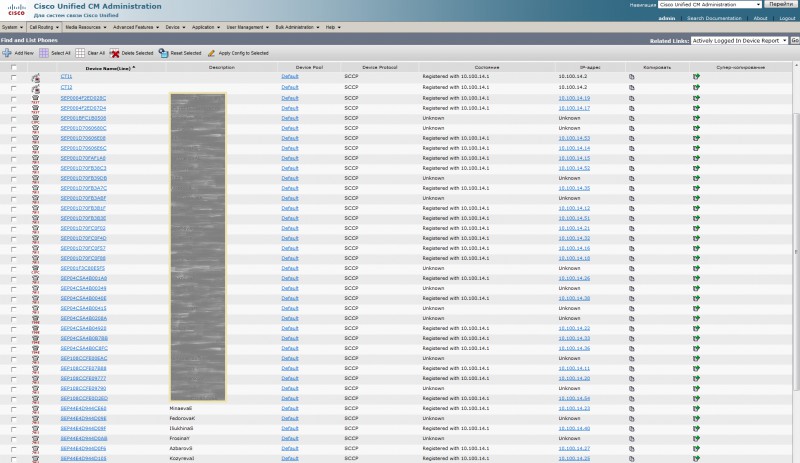This screenshot has width=800, height=463.
Task: Click the super copy icon for CTI1
Action: coord(696,77)
